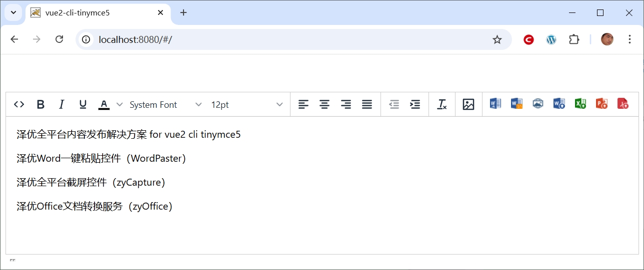Click the insert image toolbar icon
This screenshot has height=270, width=644.
(468, 104)
